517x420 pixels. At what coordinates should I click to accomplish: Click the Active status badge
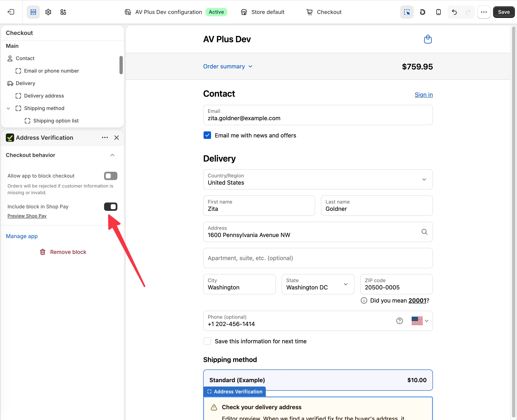coord(216,12)
